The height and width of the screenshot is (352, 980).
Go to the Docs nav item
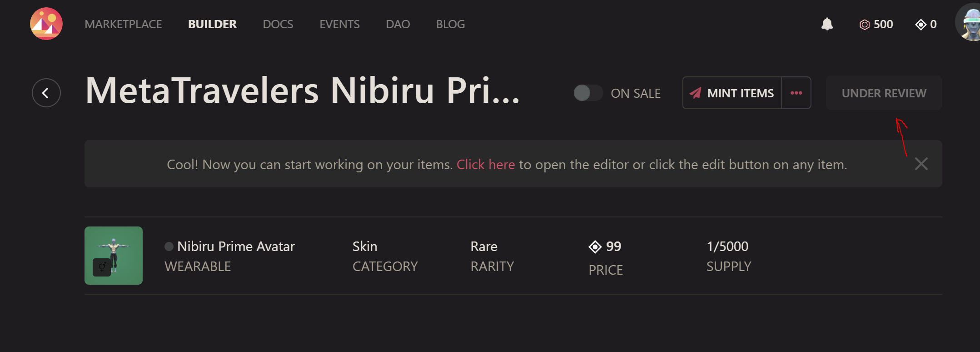278,24
